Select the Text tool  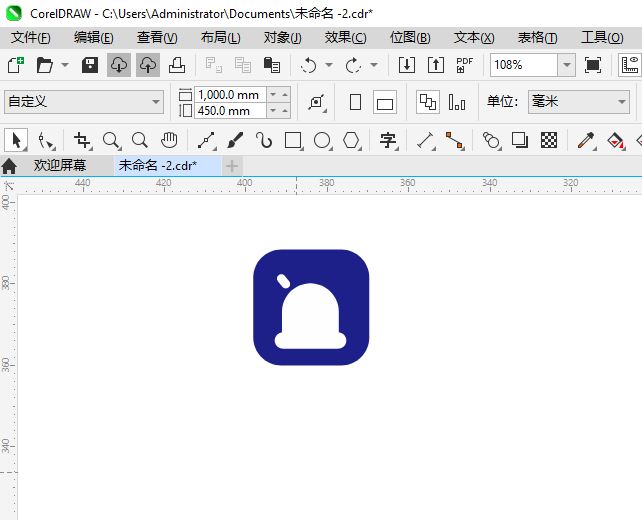click(x=388, y=140)
